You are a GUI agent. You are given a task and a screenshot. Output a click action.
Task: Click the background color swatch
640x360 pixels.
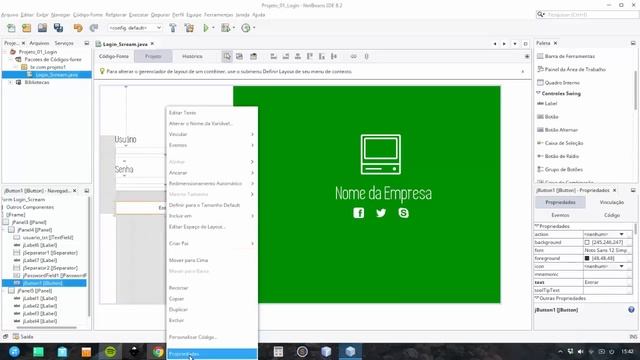pos(587,242)
